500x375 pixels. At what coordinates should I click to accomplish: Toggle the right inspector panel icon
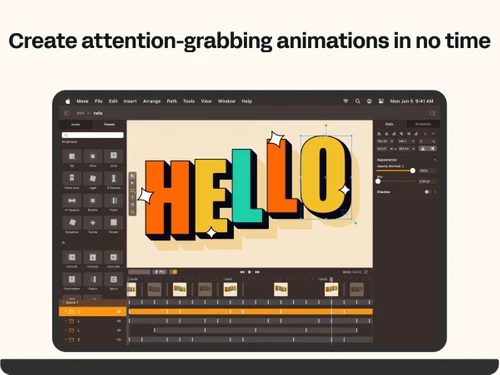click(x=433, y=113)
